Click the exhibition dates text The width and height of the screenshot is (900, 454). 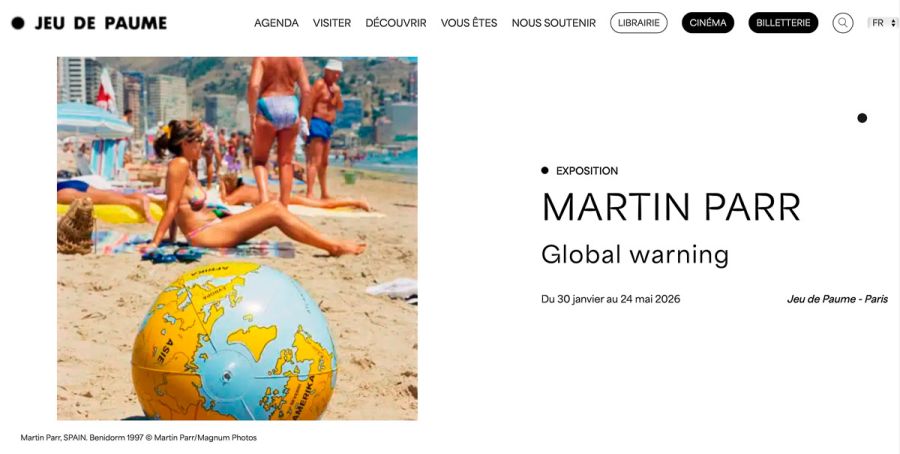pos(611,299)
